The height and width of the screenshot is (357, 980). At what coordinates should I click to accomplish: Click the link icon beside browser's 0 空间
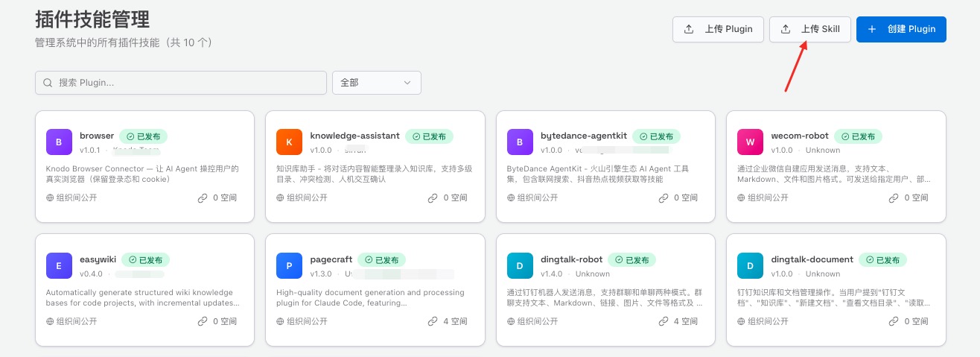pos(203,198)
